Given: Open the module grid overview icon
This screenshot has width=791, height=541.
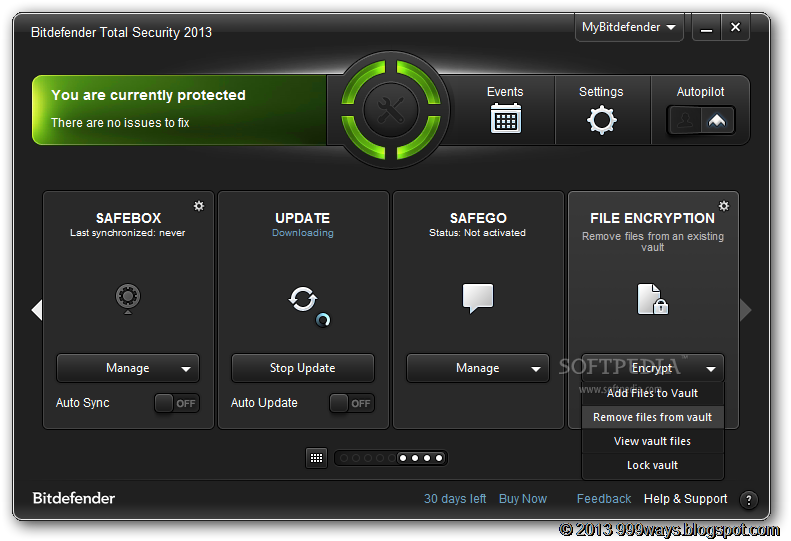Looking at the screenshot, I should pos(316,458).
